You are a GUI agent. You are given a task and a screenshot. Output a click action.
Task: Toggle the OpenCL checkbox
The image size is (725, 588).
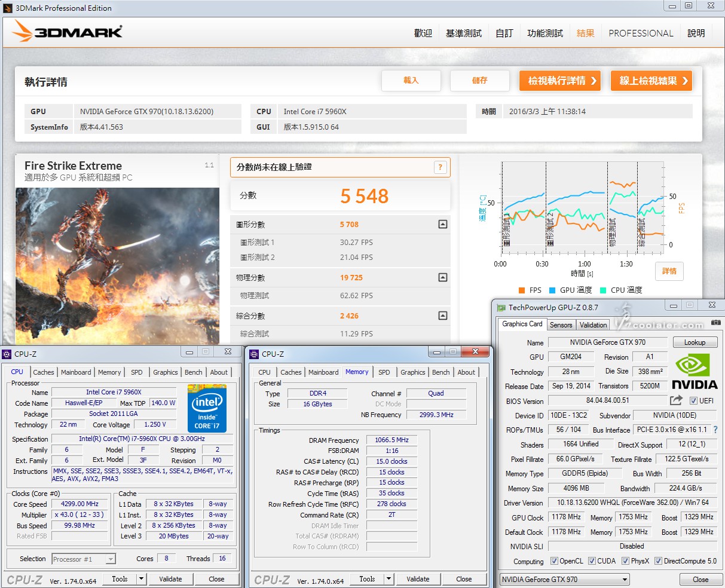[x=554, y=561]
